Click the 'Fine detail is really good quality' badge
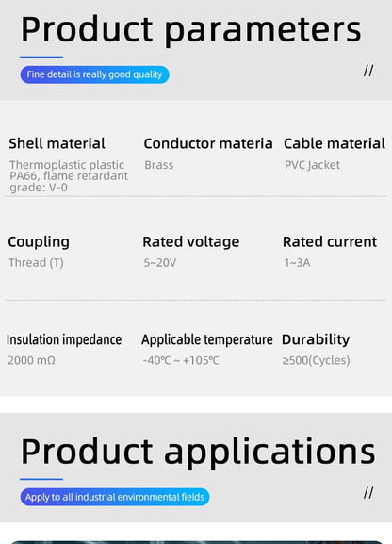The width and height of the screenshot is (392, 544). [95, 74]
